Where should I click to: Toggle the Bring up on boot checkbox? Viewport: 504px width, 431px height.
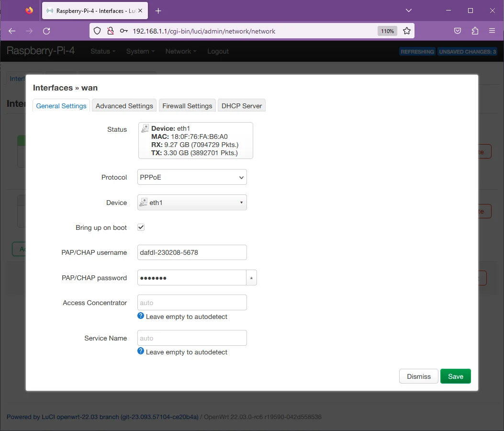pyautogui.click(x=141, y=227)
